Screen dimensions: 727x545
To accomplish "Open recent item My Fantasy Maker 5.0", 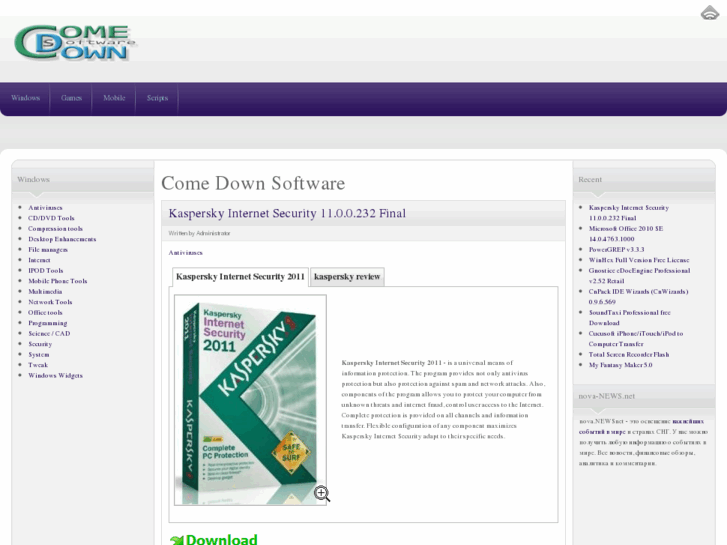I will (620, 365).
